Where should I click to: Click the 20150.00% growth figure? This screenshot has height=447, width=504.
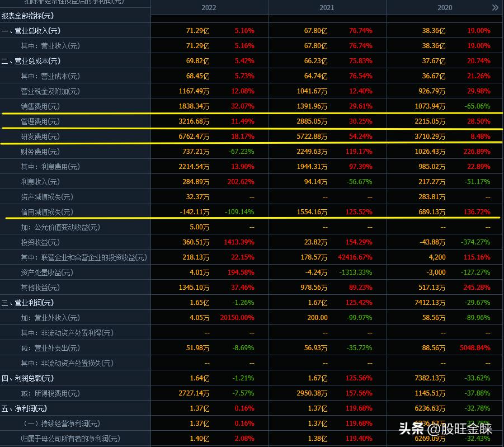coord(237,318)
